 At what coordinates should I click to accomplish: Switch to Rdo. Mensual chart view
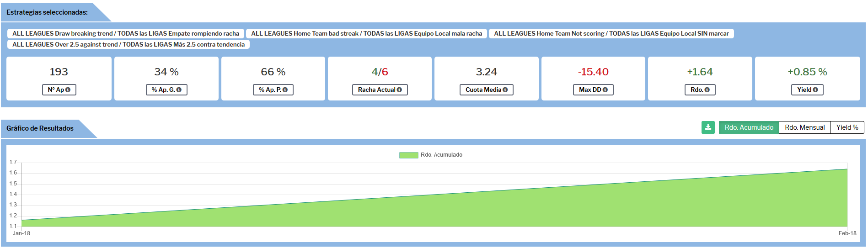[x=805, y=127]
